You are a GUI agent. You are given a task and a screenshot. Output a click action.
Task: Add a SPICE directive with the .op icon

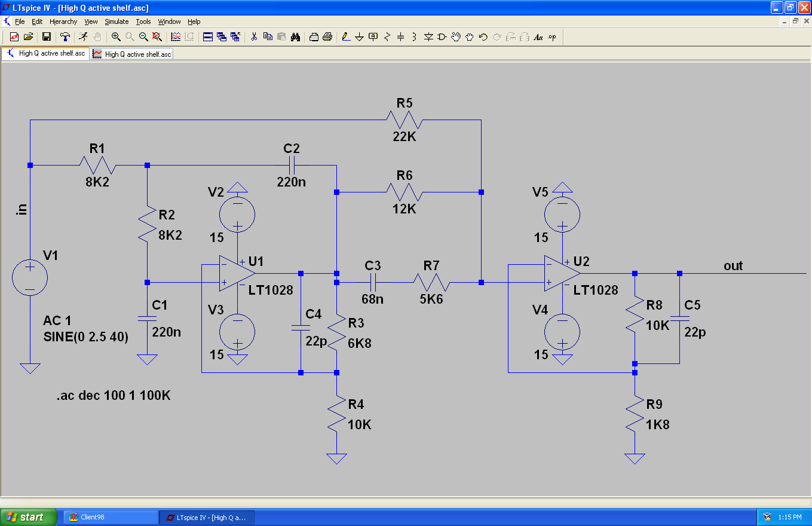552,37
